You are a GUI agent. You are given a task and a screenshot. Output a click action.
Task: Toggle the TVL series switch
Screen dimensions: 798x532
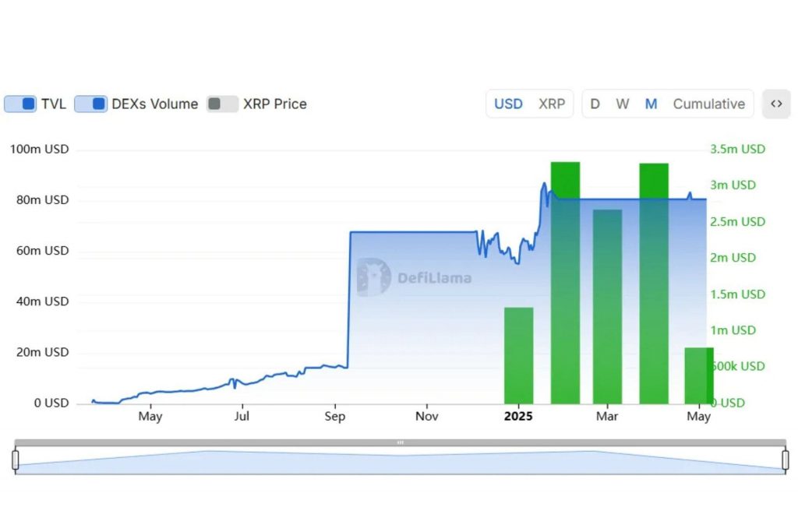tap(21, 104)
